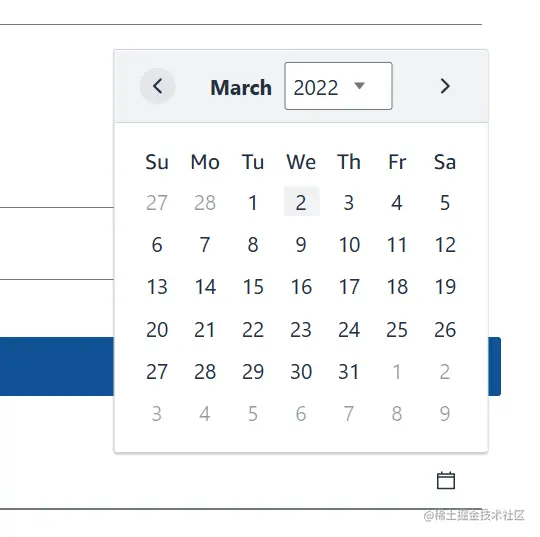The height and width of the screenshot is (537, 540).
Task: Click greyed-out April 9 in last row
Action: (x=445, y=413)
